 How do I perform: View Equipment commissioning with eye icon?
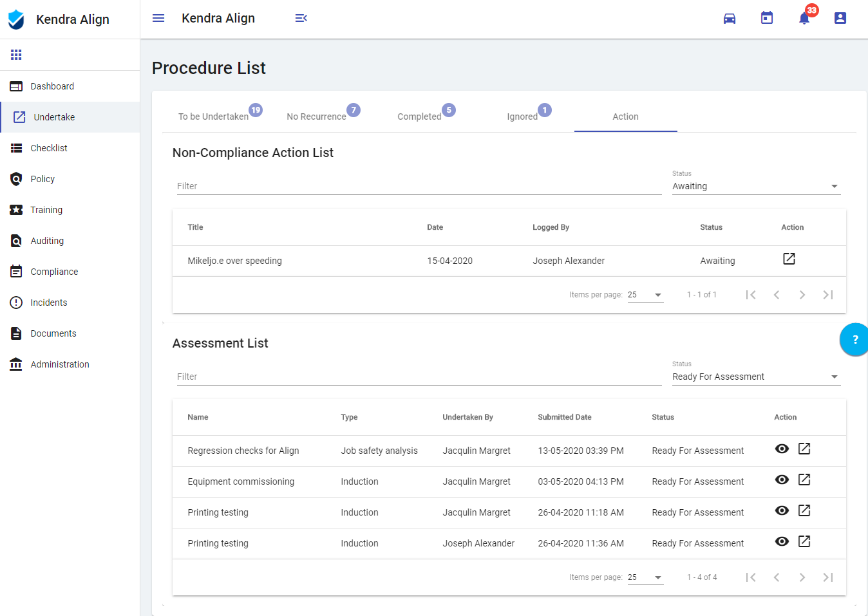click(x=782, y=480)
